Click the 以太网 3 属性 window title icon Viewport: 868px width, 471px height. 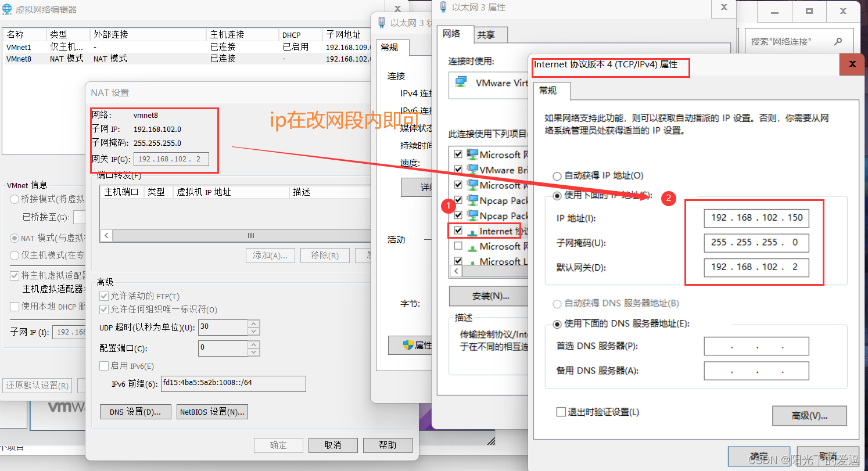(443, 8)
